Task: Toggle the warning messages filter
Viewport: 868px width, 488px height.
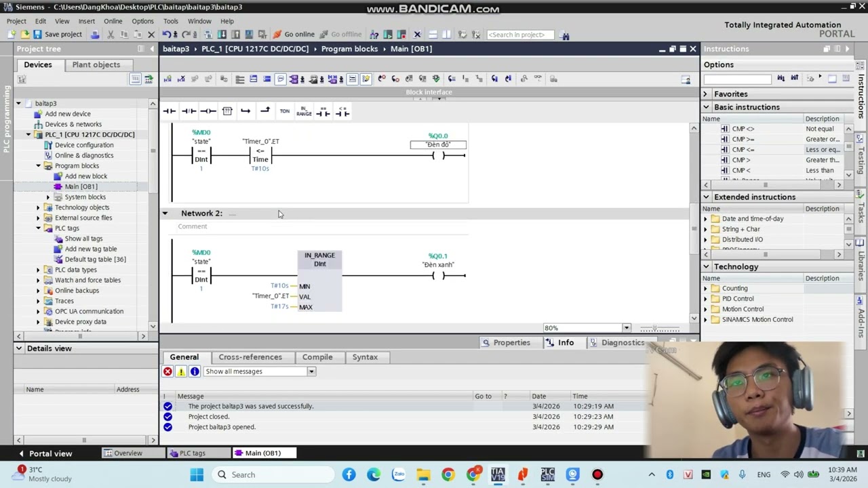Action: click(x=181, y=371)
